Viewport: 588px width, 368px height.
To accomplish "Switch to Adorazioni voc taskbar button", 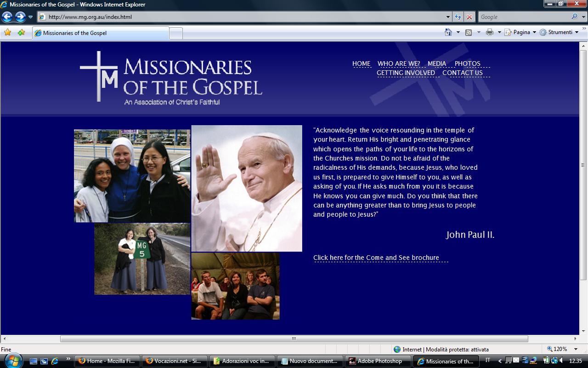I will coord(242,361).
